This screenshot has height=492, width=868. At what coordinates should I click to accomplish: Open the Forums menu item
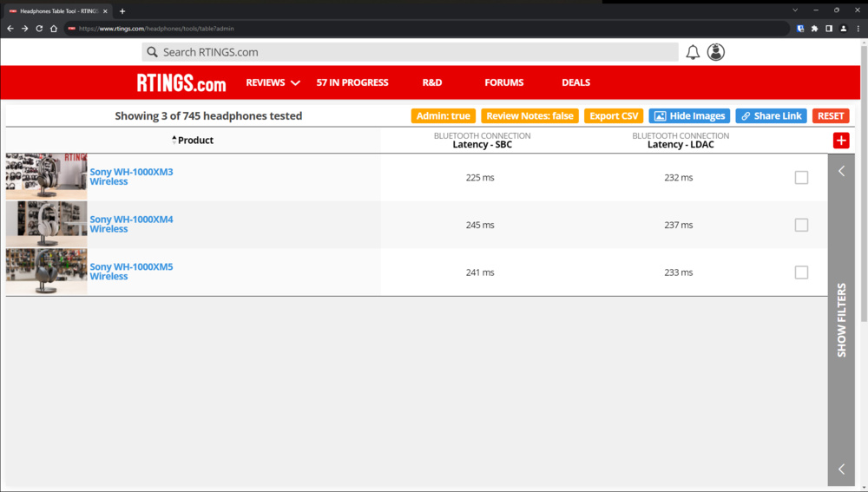pyautogui.click(x=504, y=83)
